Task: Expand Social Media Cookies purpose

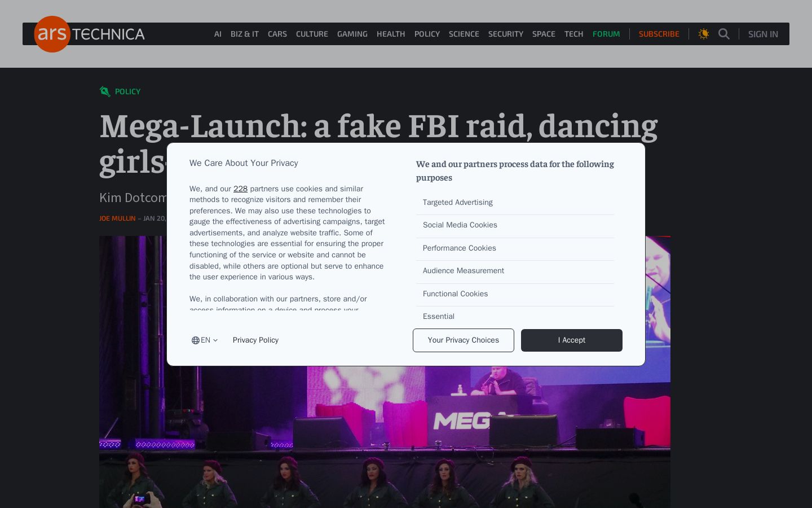Action: [515, 225]
